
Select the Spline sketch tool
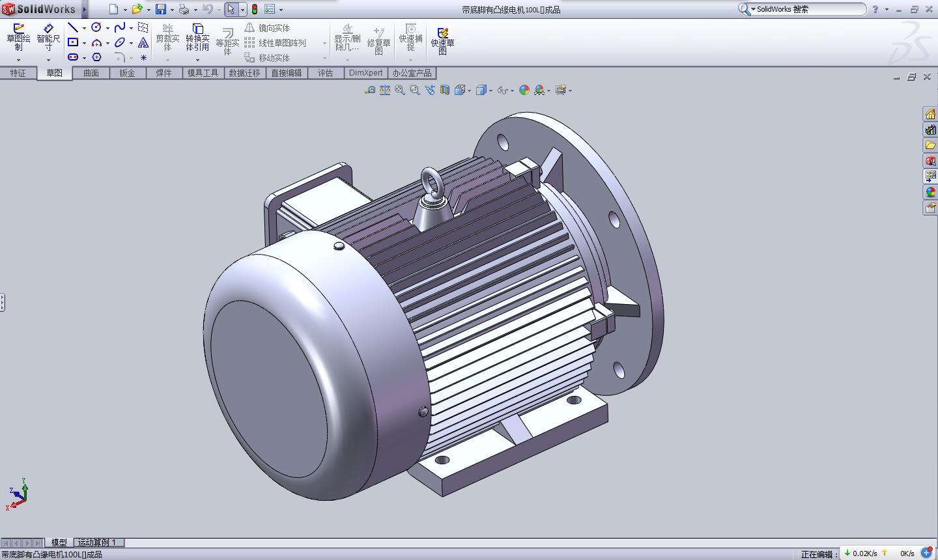tap(120, 27)
